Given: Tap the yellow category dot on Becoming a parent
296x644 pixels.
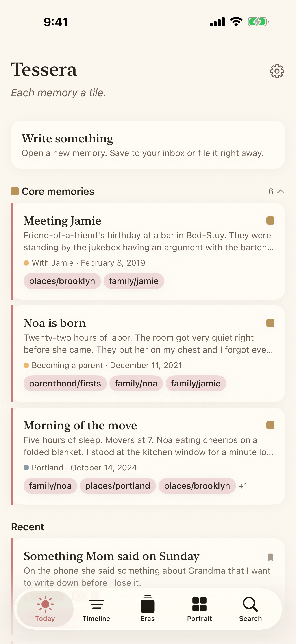Looking at the screenshot, I should pos(27,365).
